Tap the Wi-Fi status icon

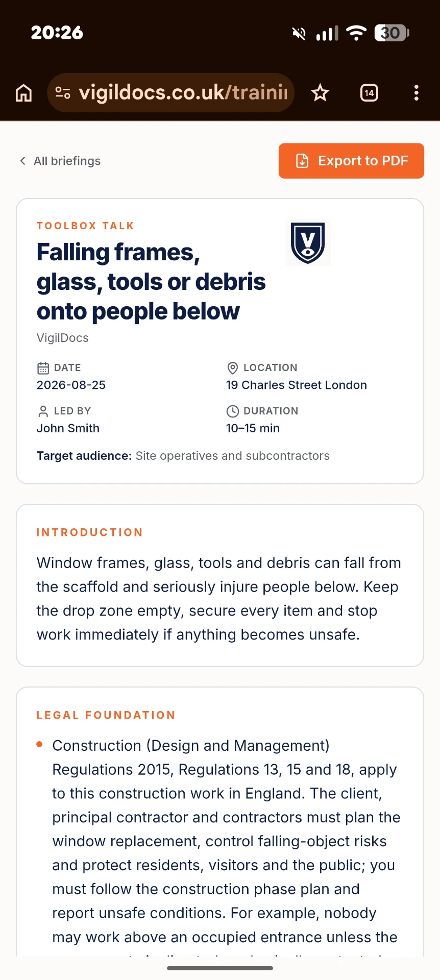[x=356, y=33]
